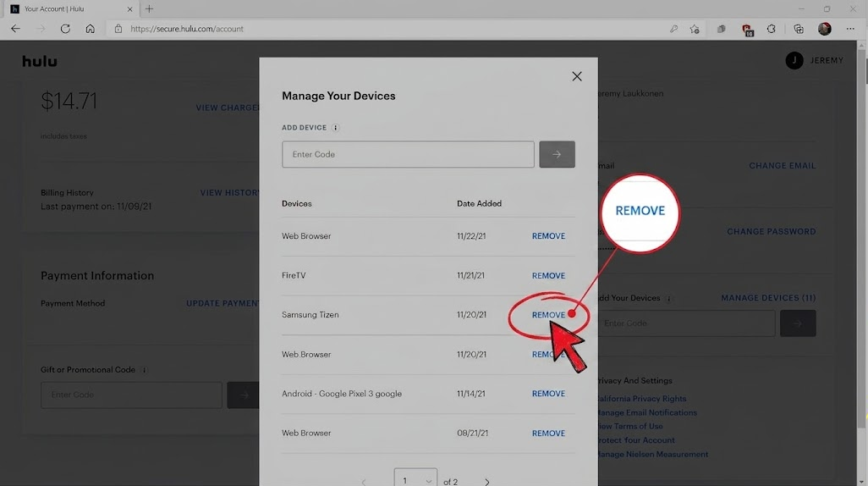Reload the page with refresh icon
The width and height of the screenshot is (868, 486).
coord(65,29)
